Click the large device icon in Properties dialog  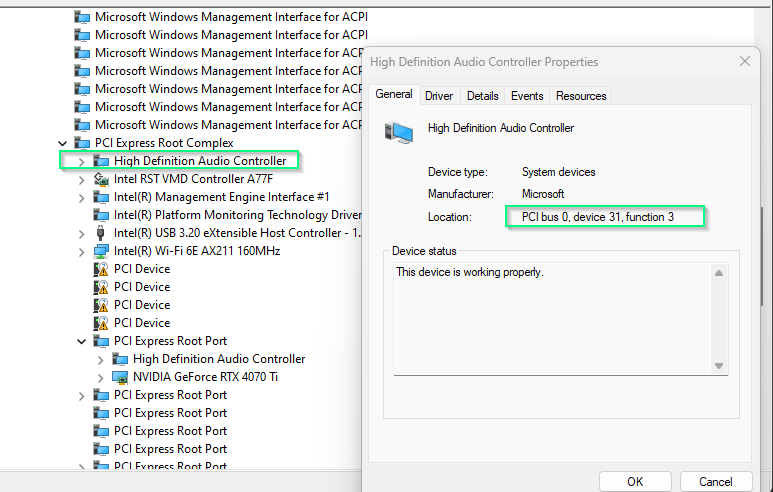pyautogui.click(x=400, y=132)
